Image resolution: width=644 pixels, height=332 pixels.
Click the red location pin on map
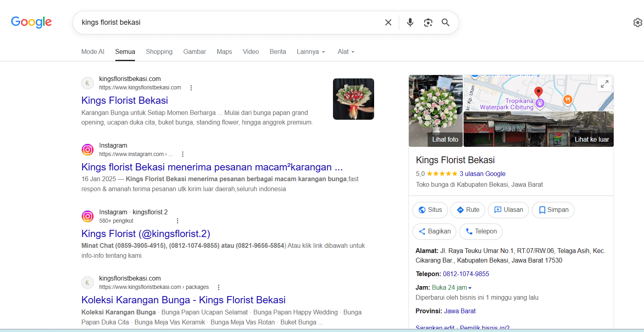pyautogui.click(x=539, y=92)
